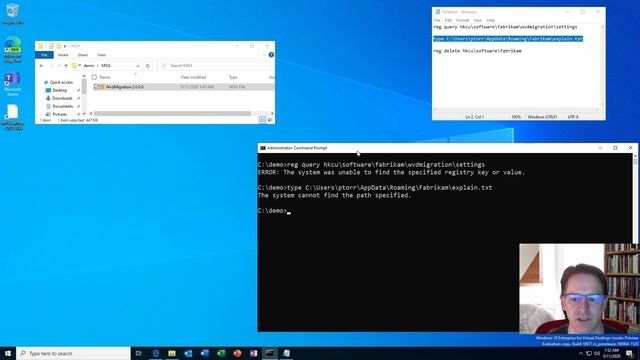Switch File Explorer to the details view icon

coord(262,120)
